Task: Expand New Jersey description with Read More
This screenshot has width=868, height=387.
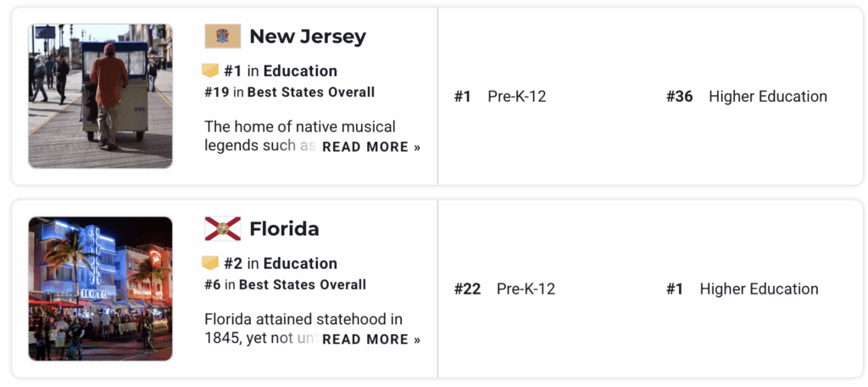Action: click(371, 147)
